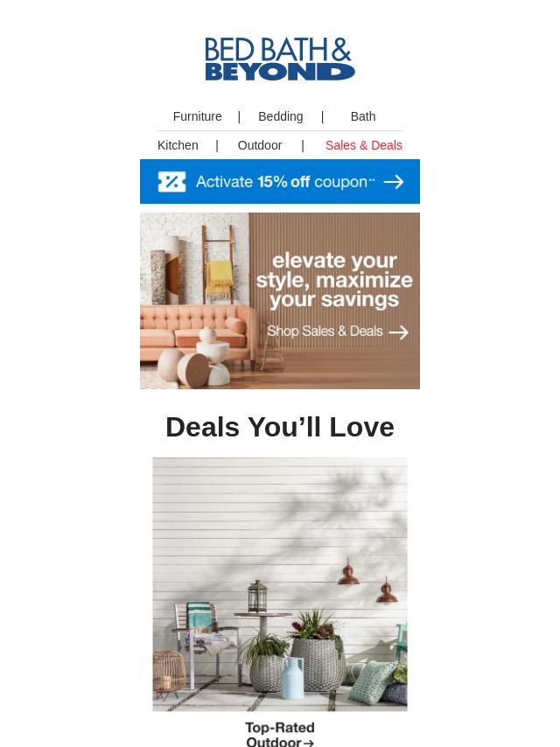Activate the 15% off coupon banner
Screen dimensions: 560x747
tap(280, 182)
